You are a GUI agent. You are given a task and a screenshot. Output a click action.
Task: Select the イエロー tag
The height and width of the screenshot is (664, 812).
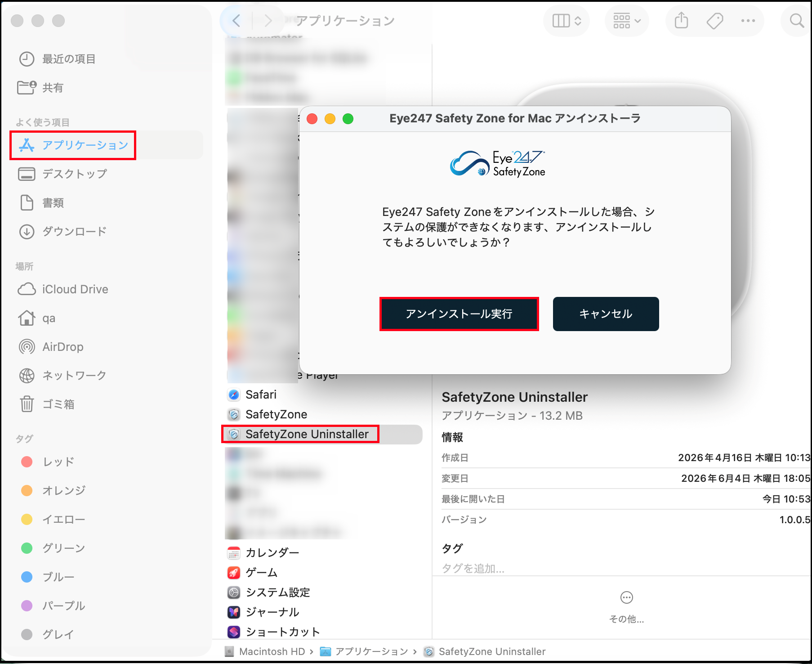(x=53, y=520)
